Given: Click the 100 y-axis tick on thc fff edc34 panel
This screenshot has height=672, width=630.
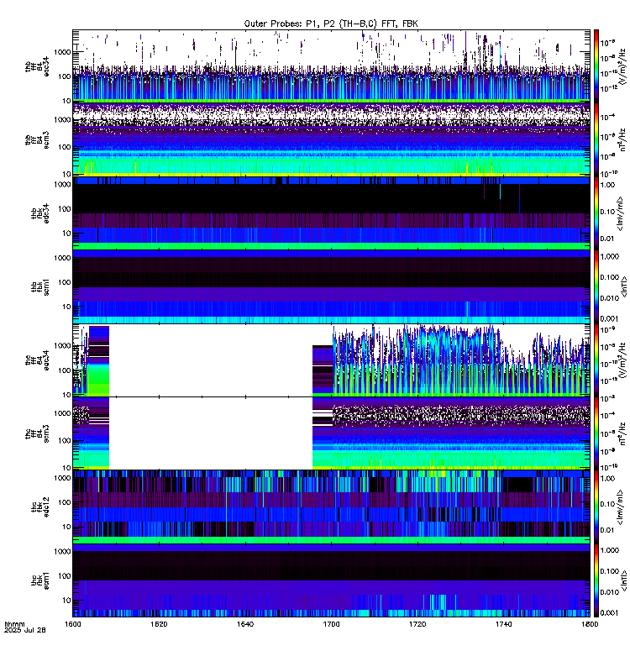Looking at the screenshot, I should click(65, 370).
